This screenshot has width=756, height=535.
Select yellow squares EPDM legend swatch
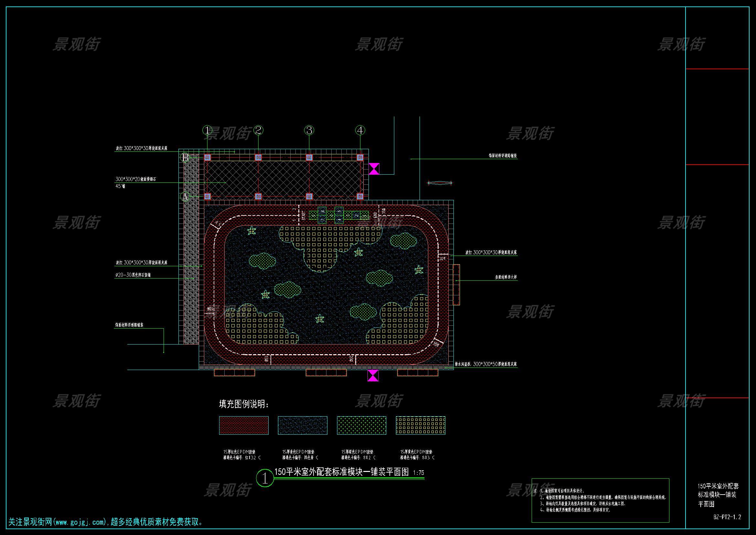421,425
